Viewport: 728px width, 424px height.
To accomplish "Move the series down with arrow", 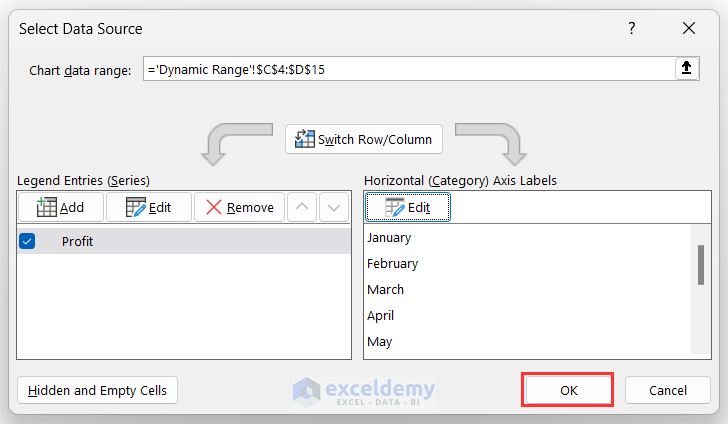I will tap(334, 207).
